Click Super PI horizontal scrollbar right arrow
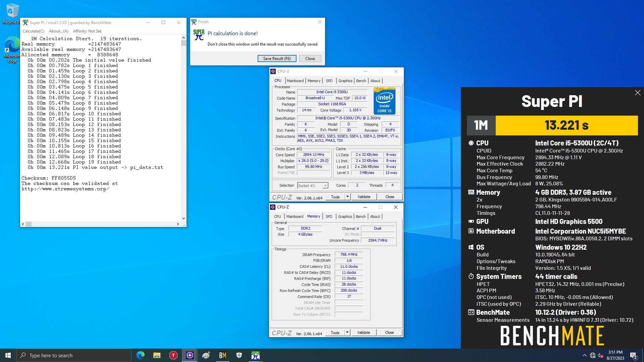 (178, 224)
